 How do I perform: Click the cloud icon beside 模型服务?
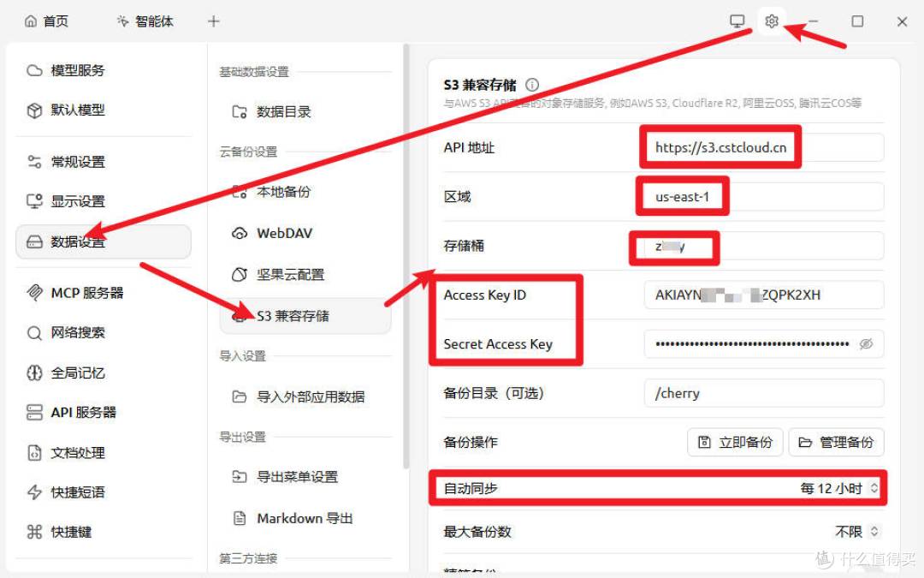click(x=34, y=71)
